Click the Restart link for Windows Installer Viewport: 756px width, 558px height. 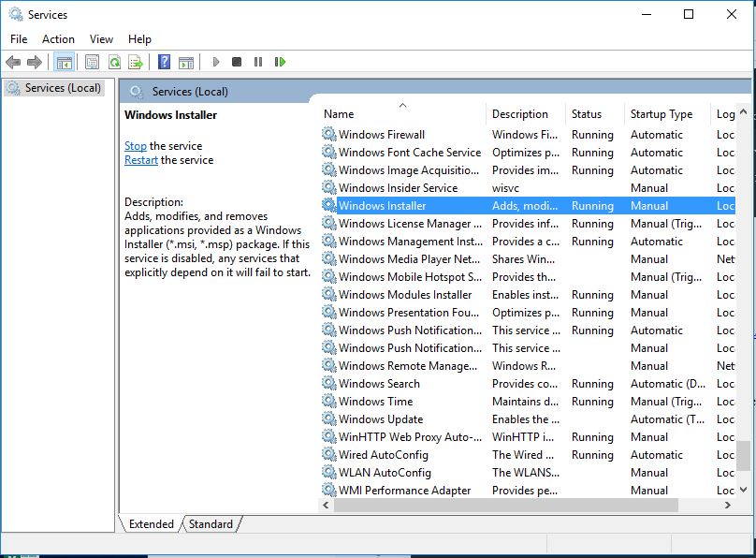click(x=140, y=160)
